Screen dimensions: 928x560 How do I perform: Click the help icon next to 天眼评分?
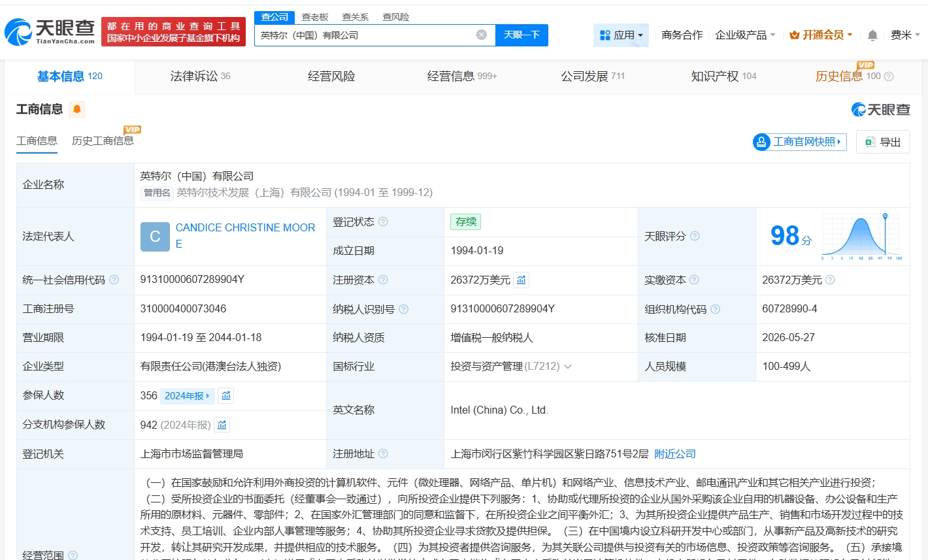tap(695, 236)
